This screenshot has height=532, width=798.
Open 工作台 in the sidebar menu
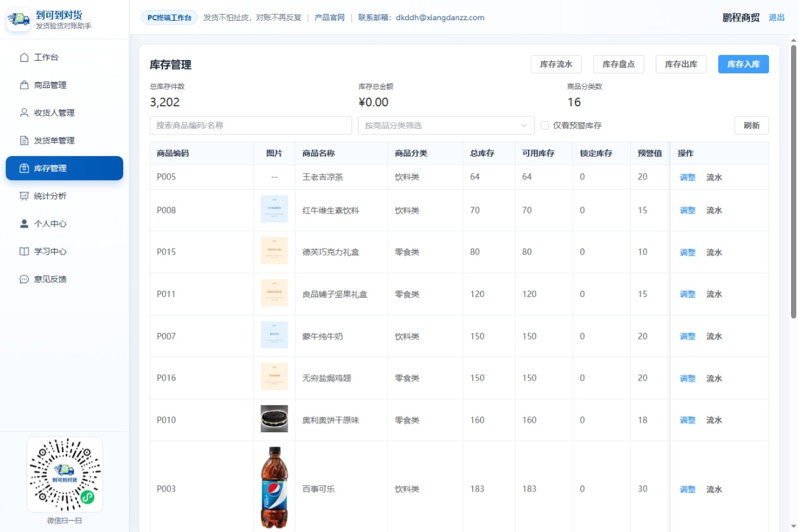pyautogui.click(x=64, y=57)
